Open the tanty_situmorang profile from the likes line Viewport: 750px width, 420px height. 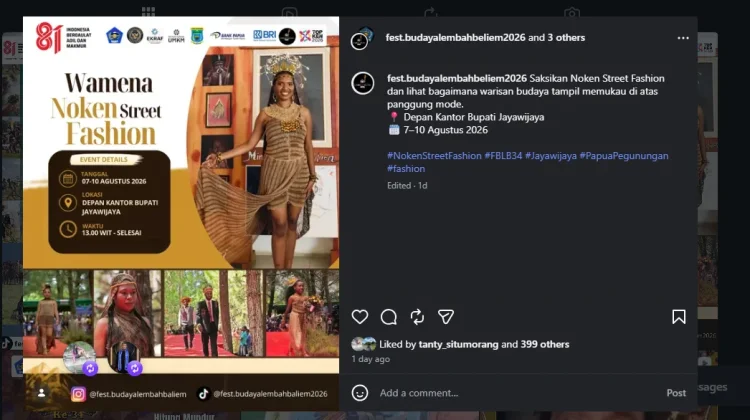[x=458, y=344]
